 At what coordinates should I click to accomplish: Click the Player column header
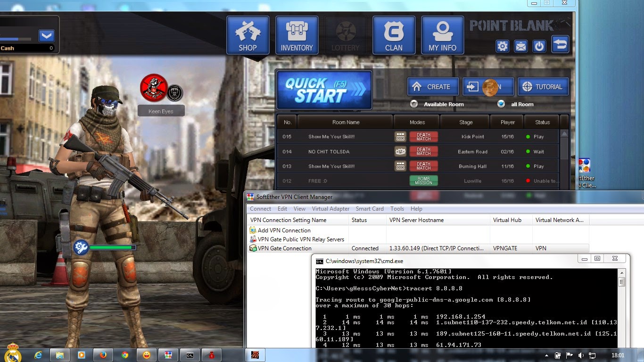(508, 122)
